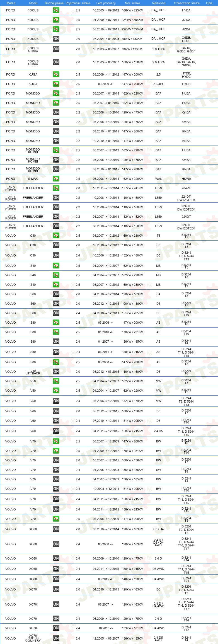
Task: Click the Opis column header
Action: (209, 3)
